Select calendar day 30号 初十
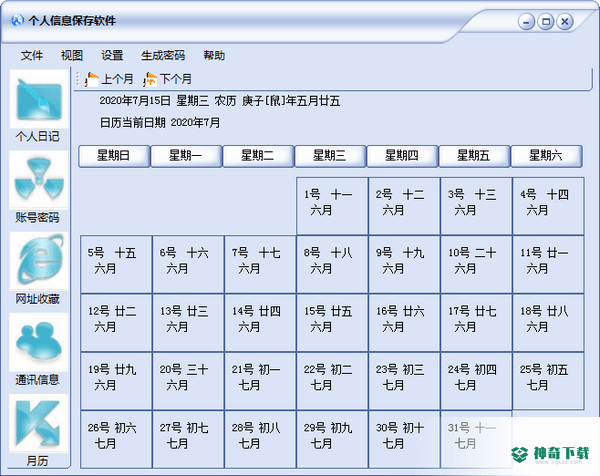The height and width of the screenshot is (476, 600). tap(404, 439)
